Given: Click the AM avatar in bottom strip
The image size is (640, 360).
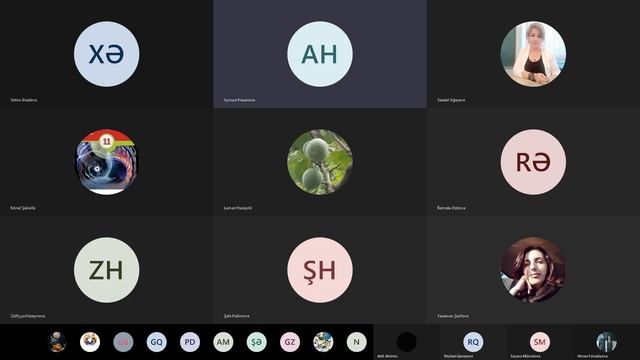Looking at the screenshot, I should [223, 342].
